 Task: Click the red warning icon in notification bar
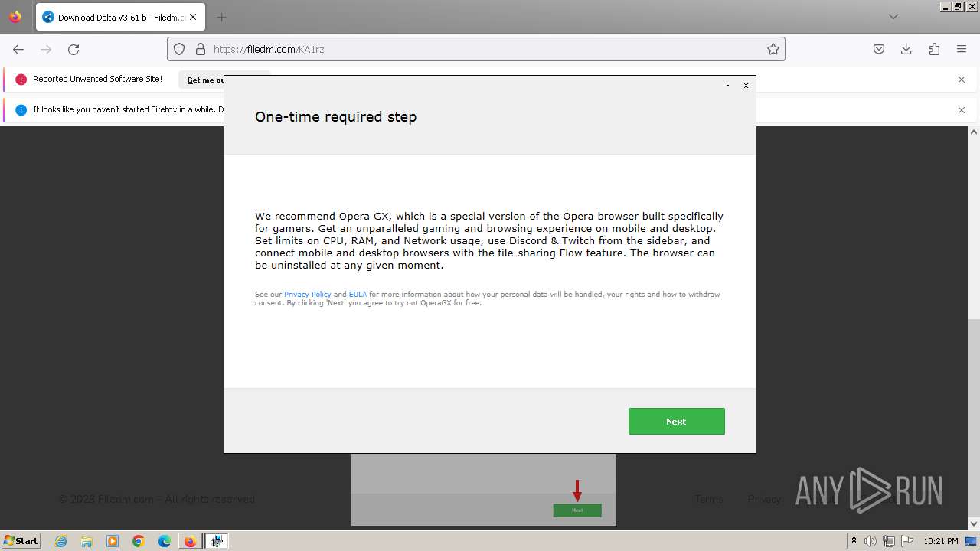(21, 80)
